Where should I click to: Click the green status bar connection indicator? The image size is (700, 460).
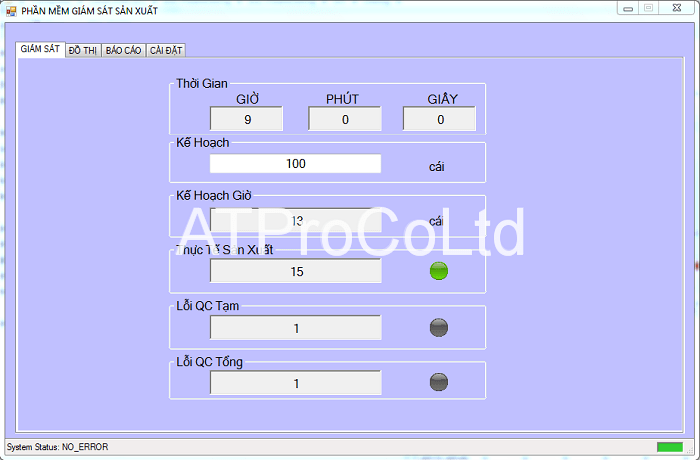[669, 446]
